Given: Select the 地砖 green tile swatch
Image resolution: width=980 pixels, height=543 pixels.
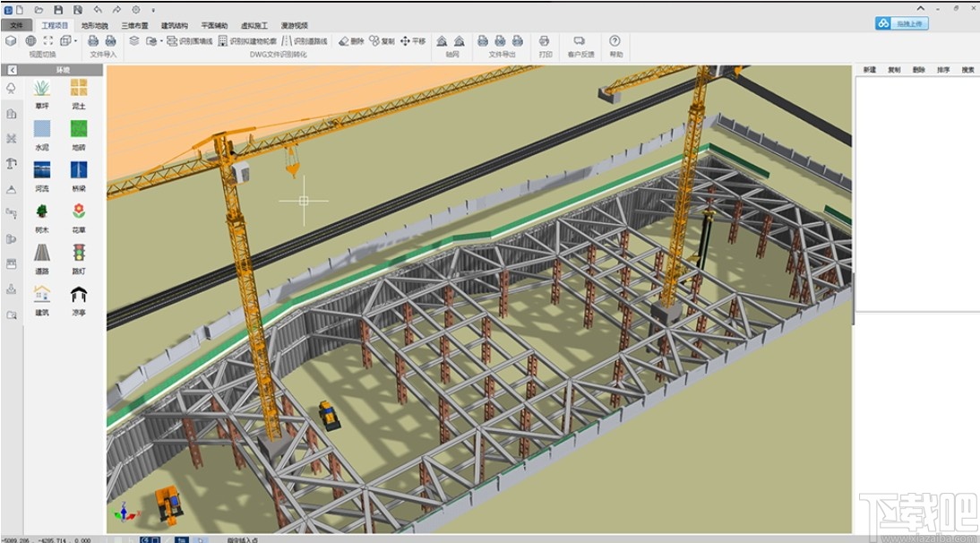Looking at the screenshot, I should pyautogui.click(x=79, y=129).
